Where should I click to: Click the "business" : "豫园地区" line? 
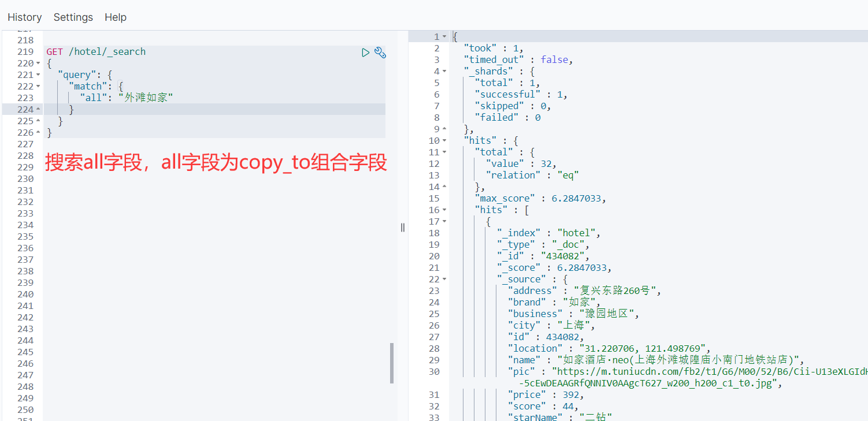tap(573, 314)
